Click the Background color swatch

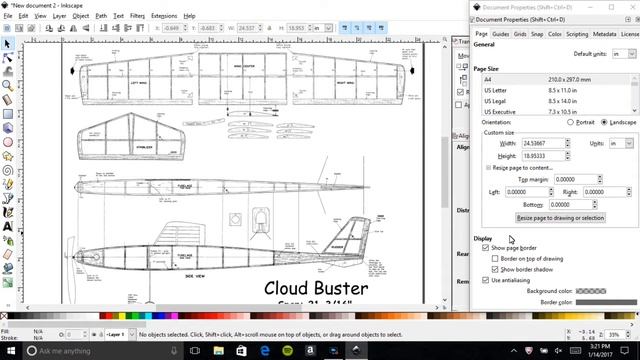[591, 291]
